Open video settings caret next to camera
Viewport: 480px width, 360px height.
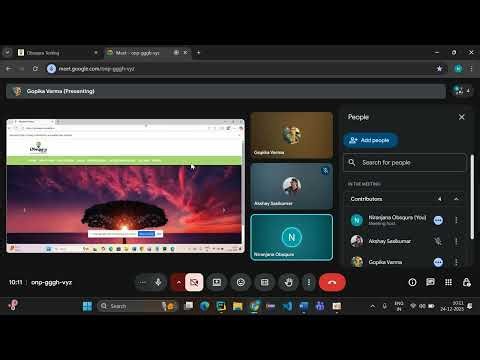coord(178,282)
